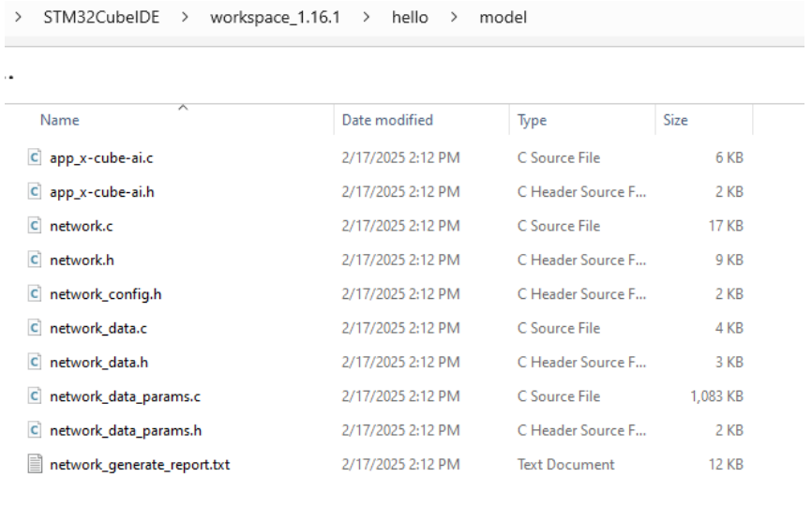The height and width of the screenshot is (507, 812).
Task: Sort files by the Size column
Action: click(676, 120)
